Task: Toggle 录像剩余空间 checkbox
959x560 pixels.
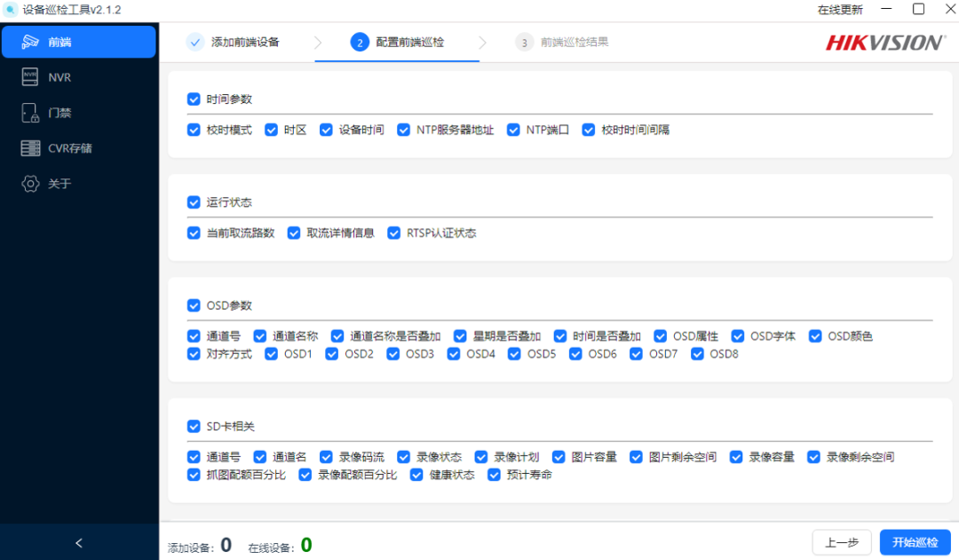Action: pos(813,457)
